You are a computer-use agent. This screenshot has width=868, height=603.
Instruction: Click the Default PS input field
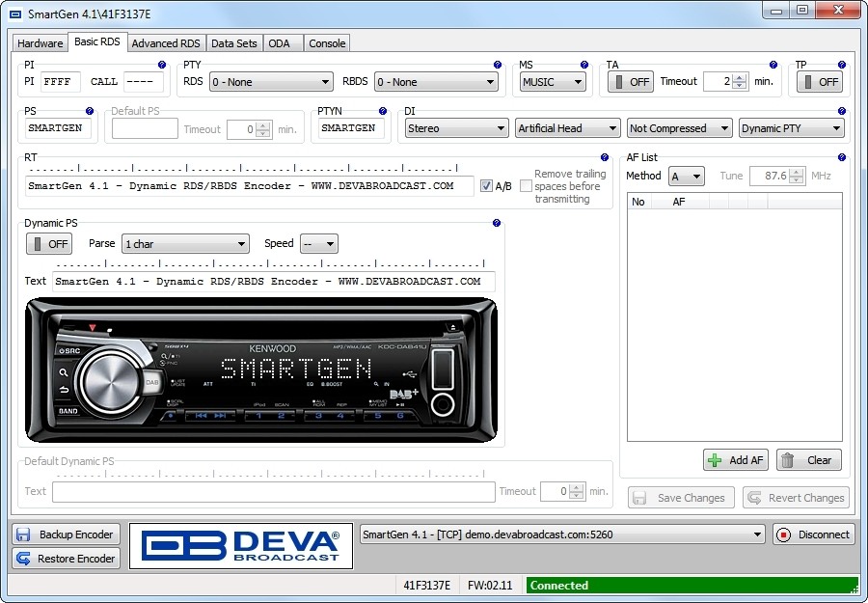tap(145, 129)
